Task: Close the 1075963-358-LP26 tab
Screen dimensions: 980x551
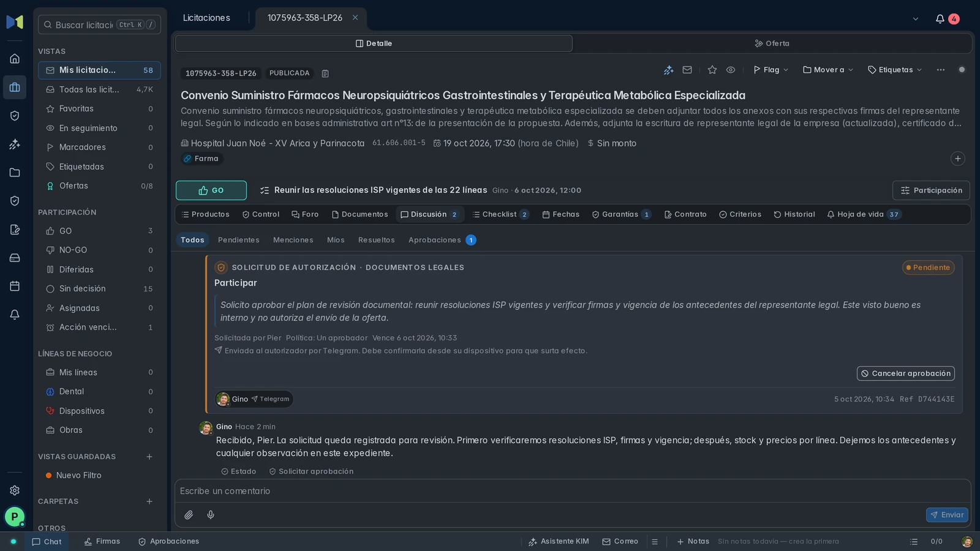Action: click(x=355, y=18)
